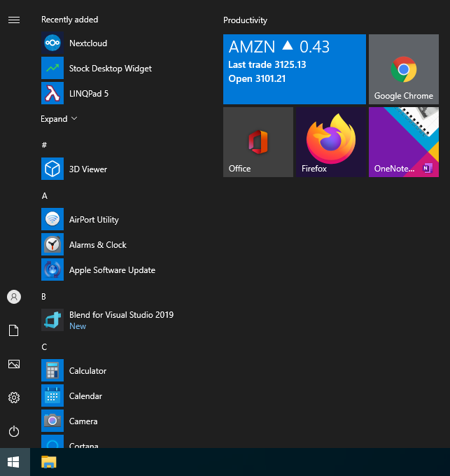Screen dimensions: 450x476
Task: Launch the Camera app icon
Action: point(52,421)
